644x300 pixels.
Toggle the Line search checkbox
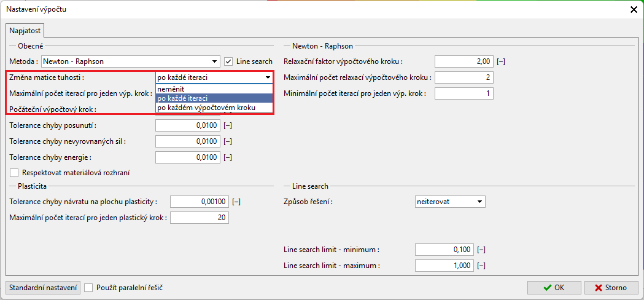point(228,61)
